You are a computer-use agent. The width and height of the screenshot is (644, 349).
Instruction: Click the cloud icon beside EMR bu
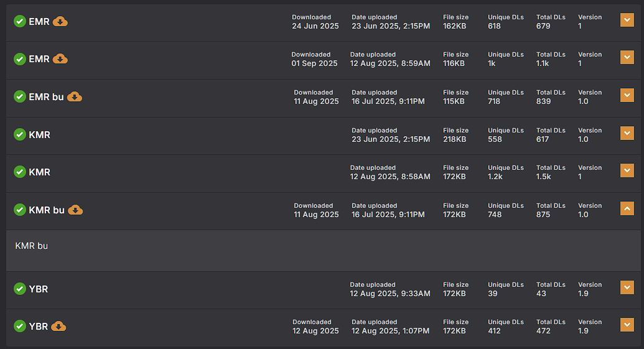pos(75,97)
